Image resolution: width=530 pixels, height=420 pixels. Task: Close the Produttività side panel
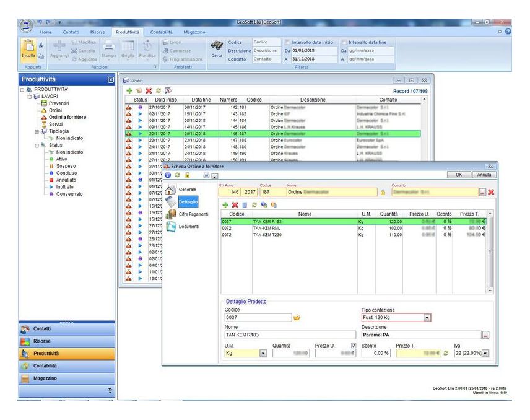click(111, 80)
